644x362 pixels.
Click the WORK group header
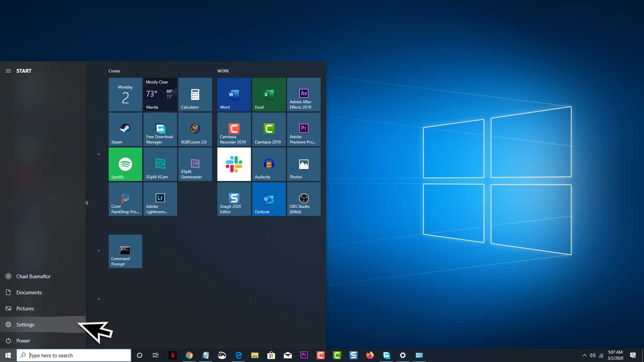tap(223, 71)
